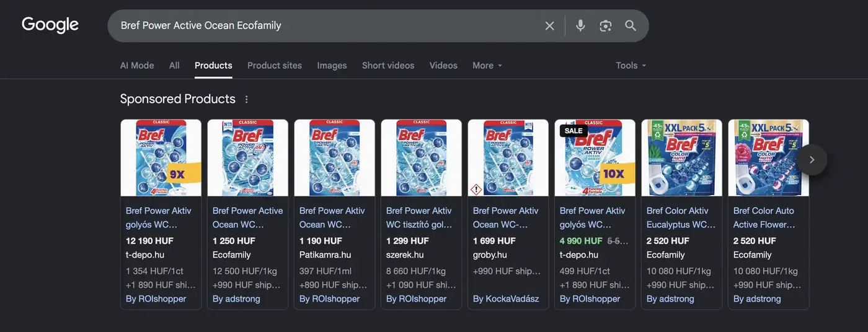Click the SALE badge on the 10X product
This screenshot has height=332, width=868.
[x=573, y=131]
